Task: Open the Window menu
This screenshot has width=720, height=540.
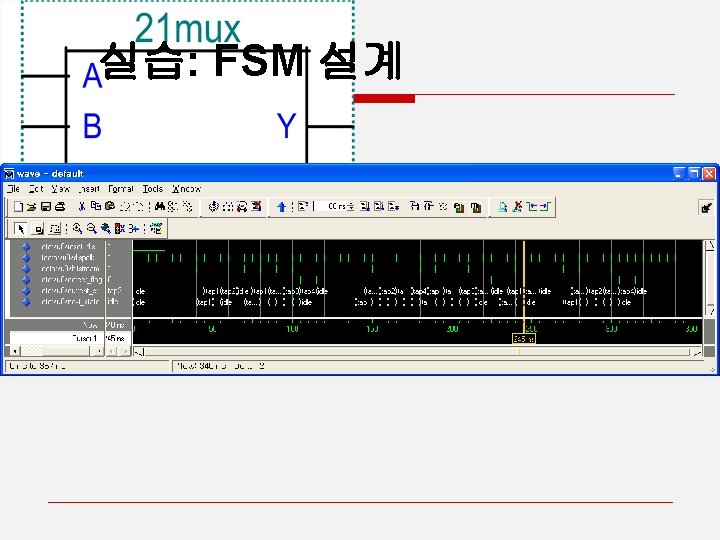Action: click(x=186, y=189)
